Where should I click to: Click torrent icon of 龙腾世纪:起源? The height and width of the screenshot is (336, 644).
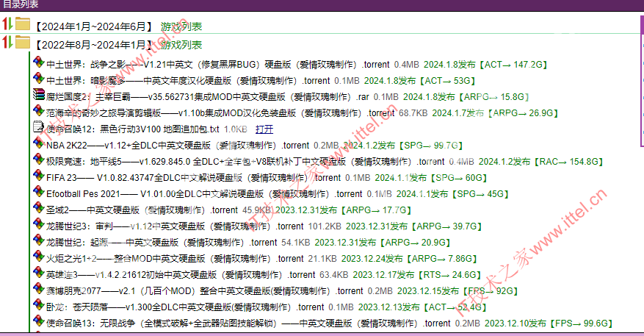[x=39, y=240]
